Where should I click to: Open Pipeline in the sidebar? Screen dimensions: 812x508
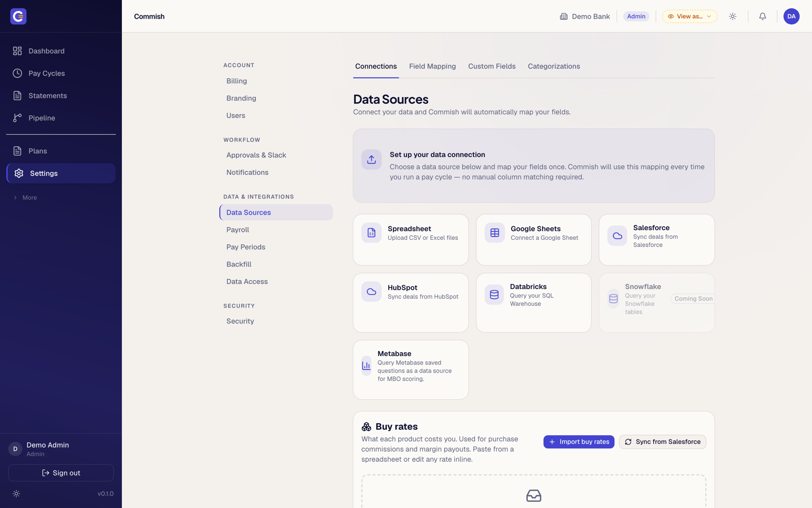(61, 118)
